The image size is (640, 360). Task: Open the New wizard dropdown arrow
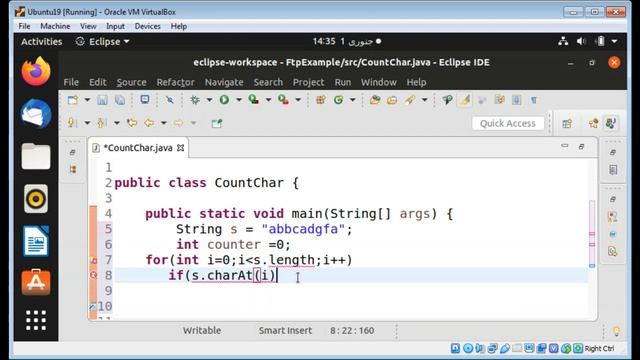87,100
